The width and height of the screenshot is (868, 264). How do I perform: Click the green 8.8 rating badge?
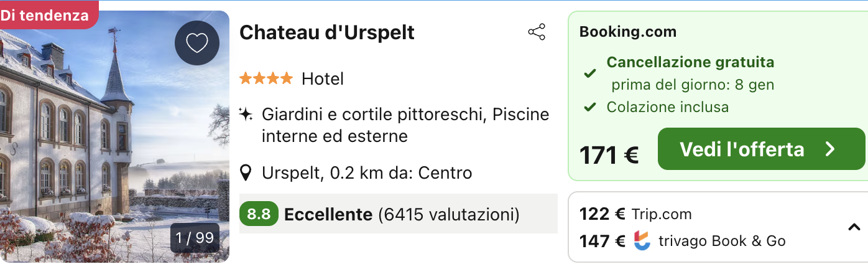click(x=259, y=215)
